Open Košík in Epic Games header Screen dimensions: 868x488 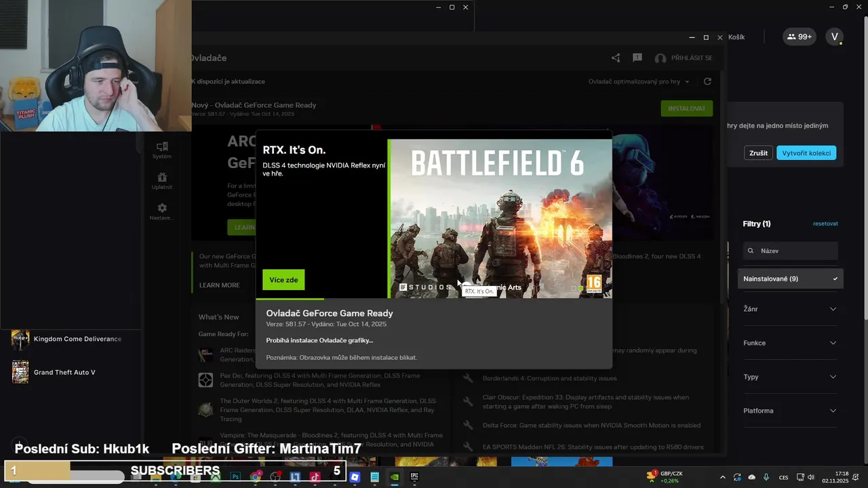[x=736, y=37]
